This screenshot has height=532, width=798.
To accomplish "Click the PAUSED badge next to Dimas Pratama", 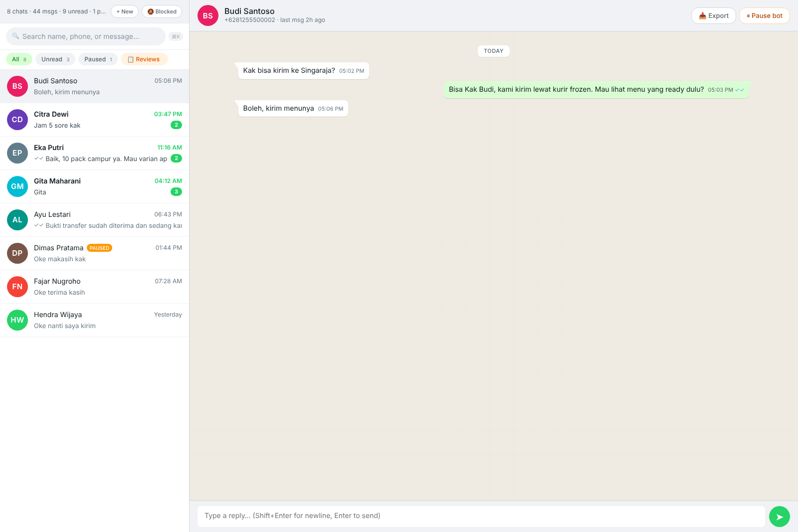I will click(99, 248).
